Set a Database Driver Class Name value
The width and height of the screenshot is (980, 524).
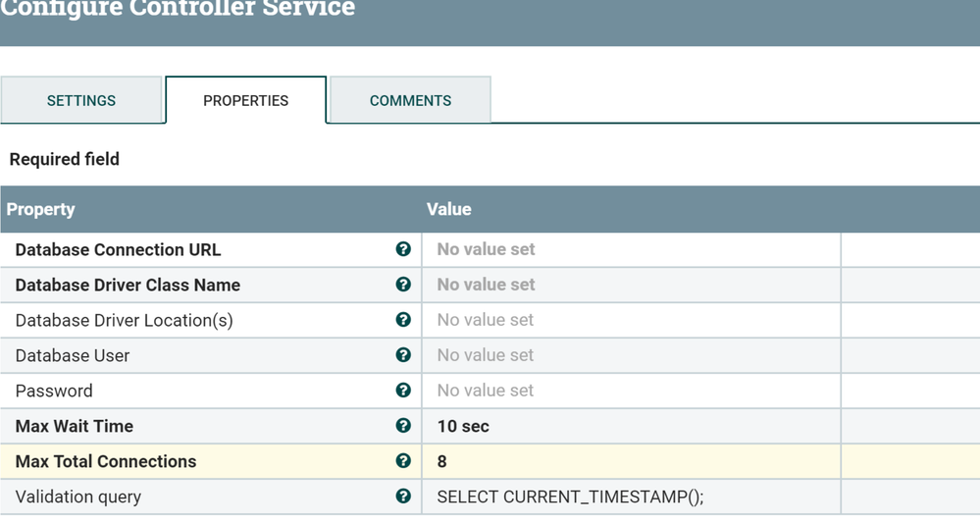[630, 285]
